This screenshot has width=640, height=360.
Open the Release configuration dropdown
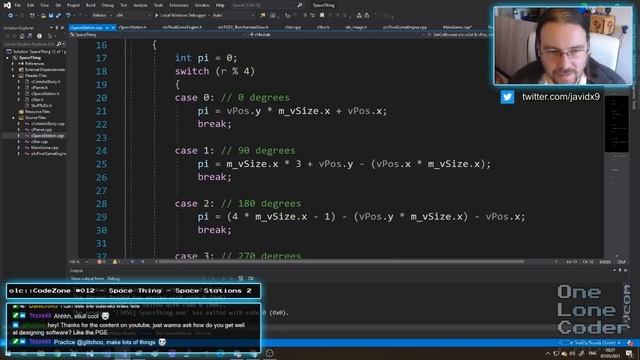point(101,16)
